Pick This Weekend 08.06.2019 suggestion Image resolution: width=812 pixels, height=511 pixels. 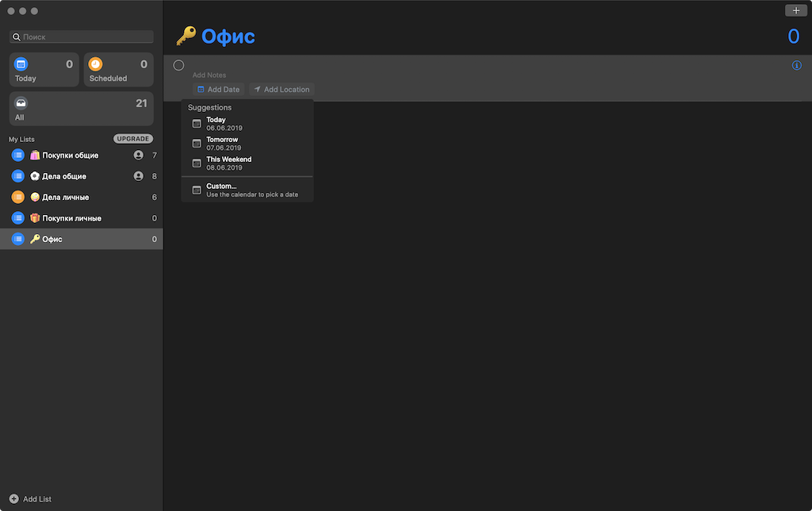click(x=247, y=163)
